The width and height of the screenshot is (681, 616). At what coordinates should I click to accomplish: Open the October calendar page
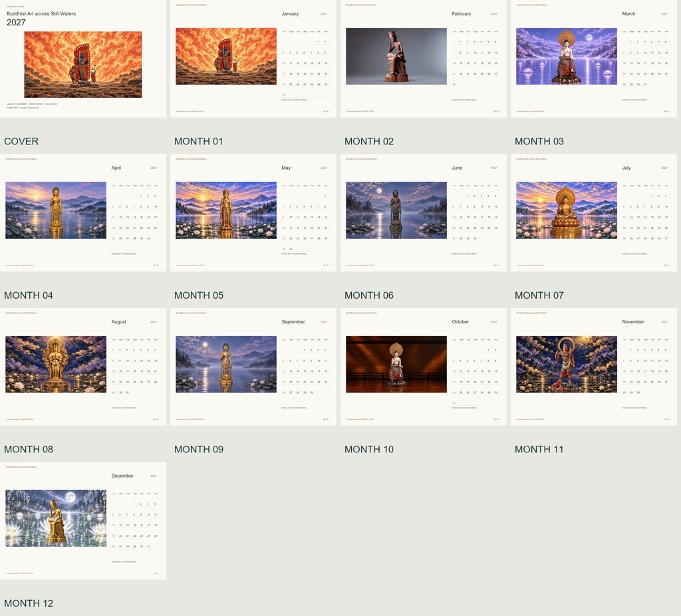pyautogui.click(x=424, y=367)
